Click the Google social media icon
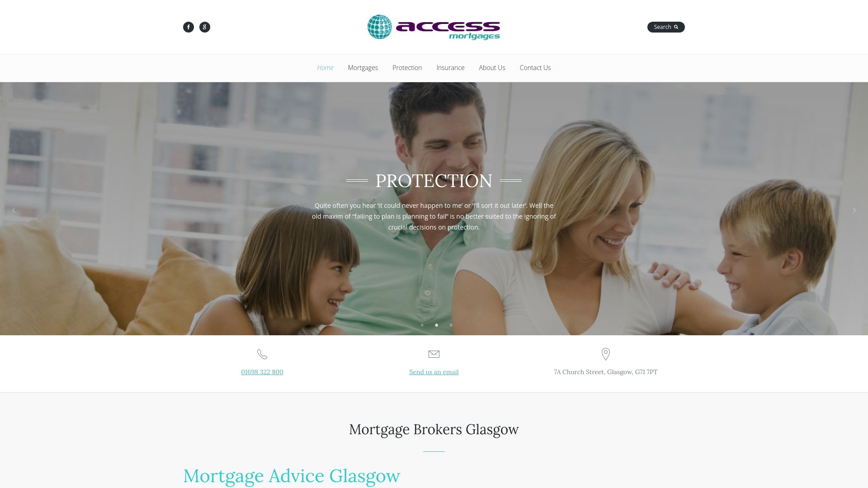The width and height of the screenshot is (868, 488). point(204,27)
